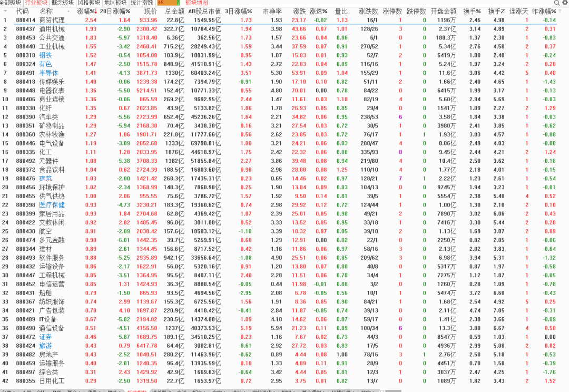Sort by the 换手Z column header
569x392 pixels.
coord(496,11)
